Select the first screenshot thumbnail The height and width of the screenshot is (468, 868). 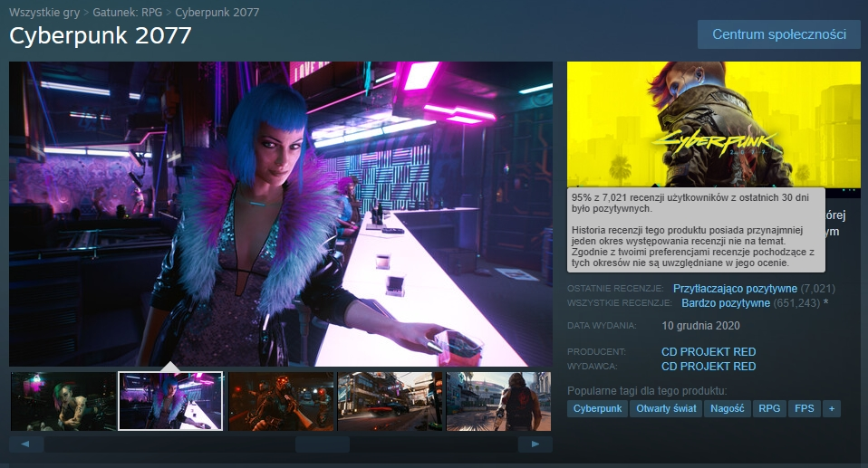(x=63, y=401)
